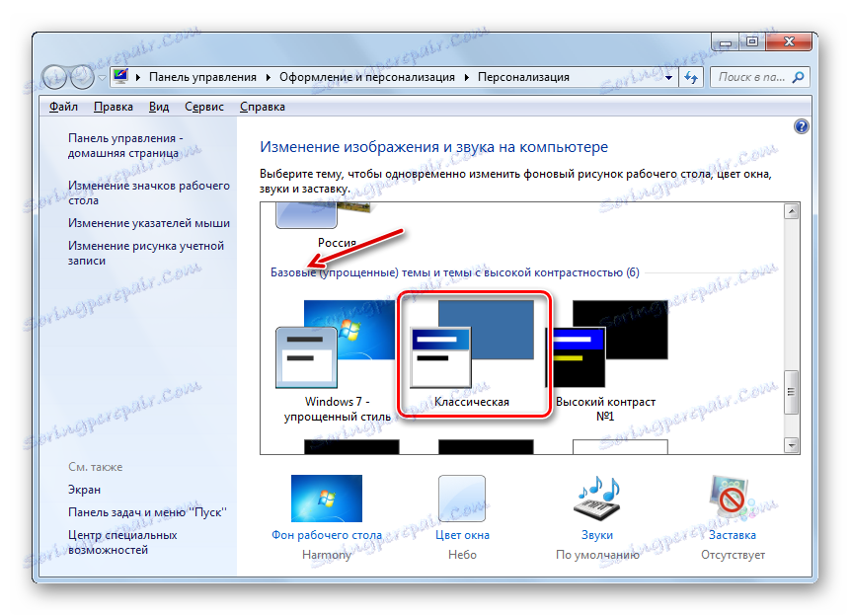Screen dimensions: 851x616
Task: Click the refresh arrows button
Action: (x=690, y=77)
